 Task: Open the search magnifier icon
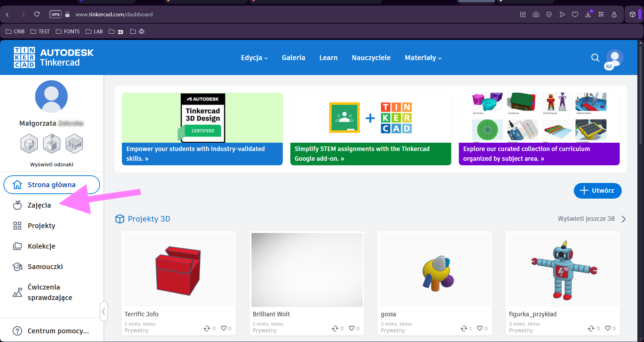pyautogui.click(x=595, y=58)
